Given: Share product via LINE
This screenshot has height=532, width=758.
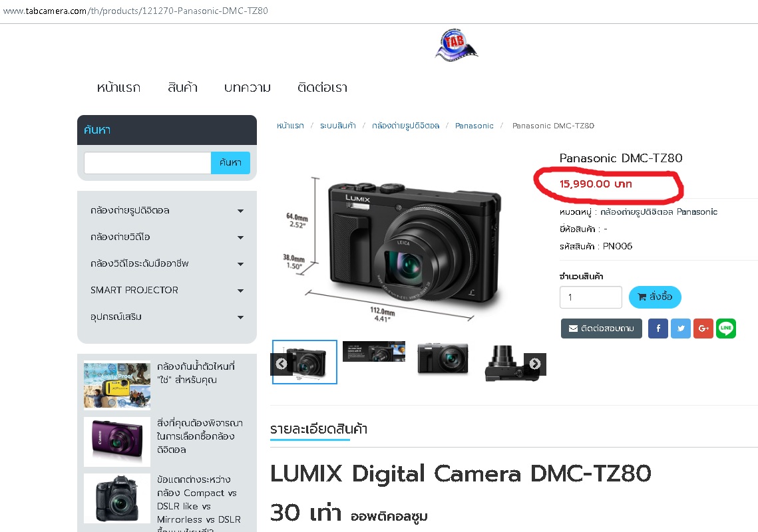Looking at the screenshot, I should [x=725, y=328].
